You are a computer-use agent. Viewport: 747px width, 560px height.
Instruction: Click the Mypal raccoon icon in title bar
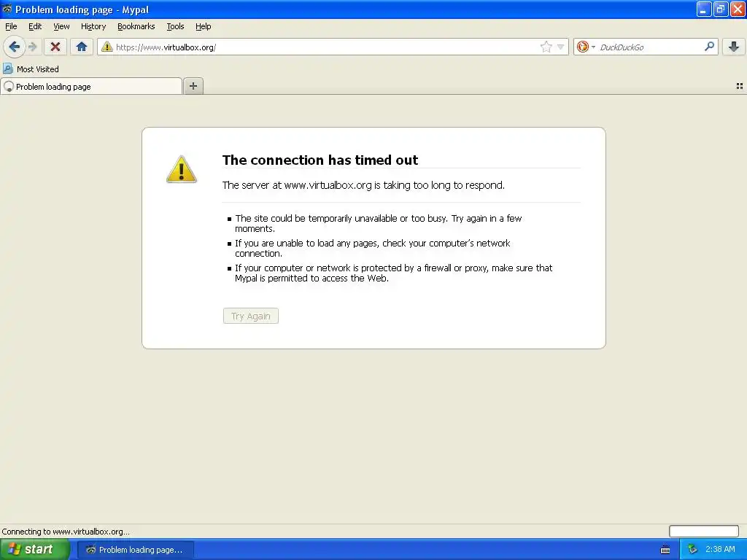pyautogui.click(x=7, y=9)
